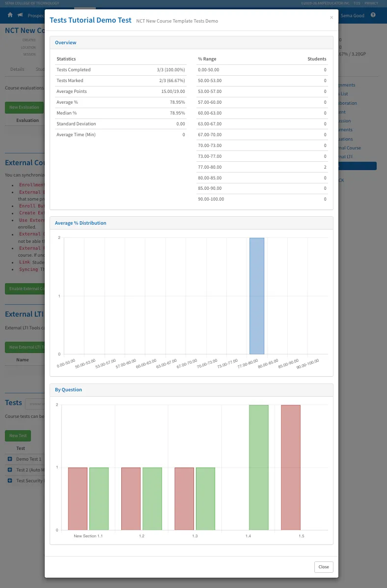Click the By Question heading
The width and height of the screenshot is (387, 588).
(x=68, y=390)
